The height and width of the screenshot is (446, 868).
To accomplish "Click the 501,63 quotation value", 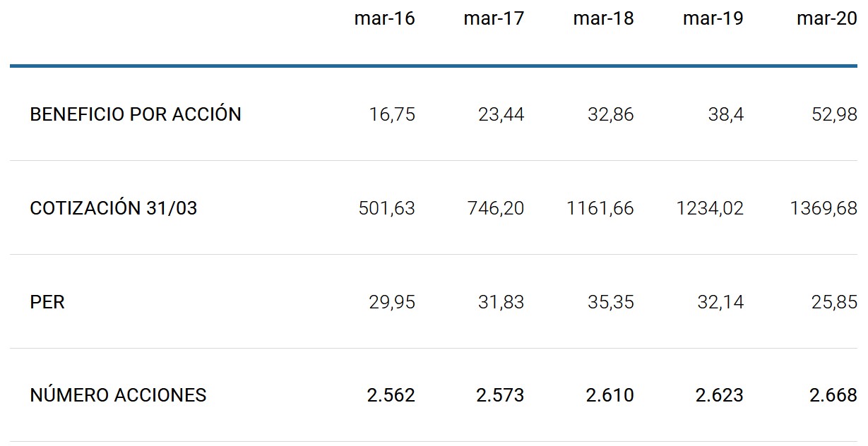I will (x=386, y=208).
